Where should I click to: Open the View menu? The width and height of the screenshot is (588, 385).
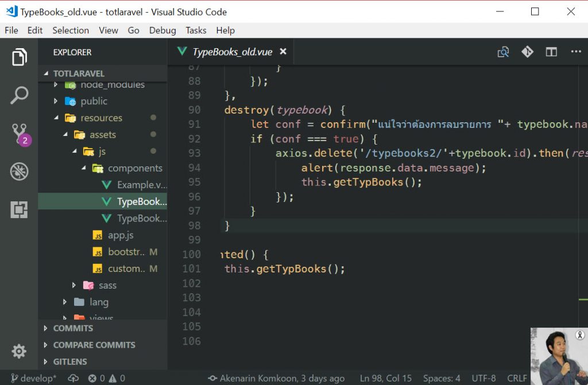tap(109, 30)
